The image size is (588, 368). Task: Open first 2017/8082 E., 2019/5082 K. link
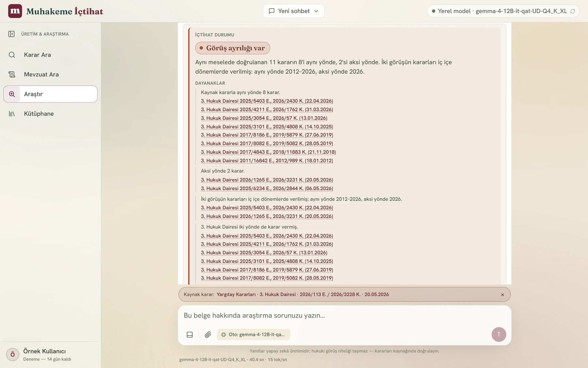pos(267,143)
